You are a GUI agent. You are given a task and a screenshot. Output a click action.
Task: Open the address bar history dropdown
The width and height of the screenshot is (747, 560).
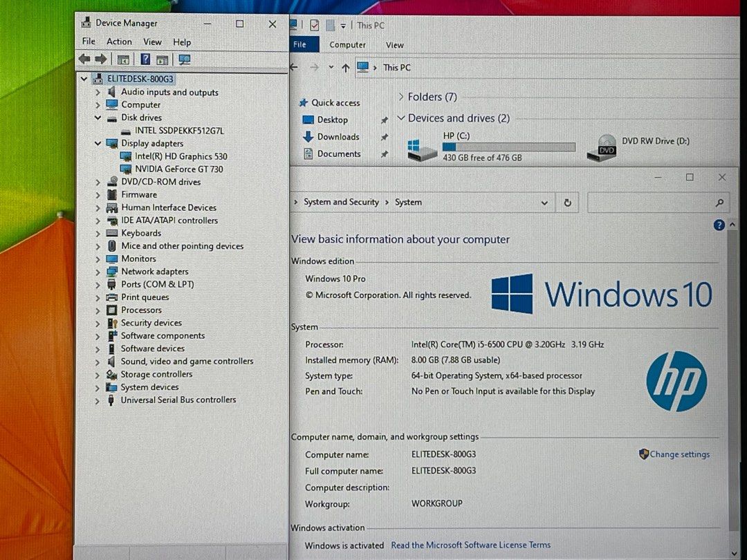[x=544, y=203]
